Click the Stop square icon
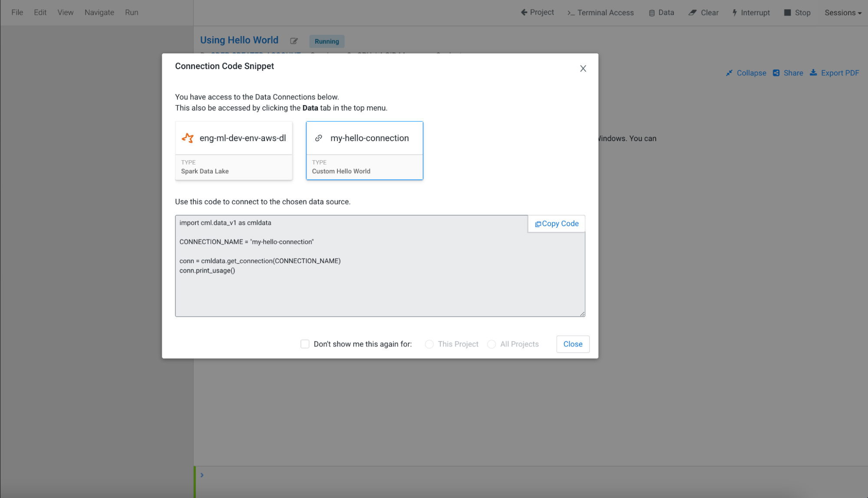 [787, 13]
